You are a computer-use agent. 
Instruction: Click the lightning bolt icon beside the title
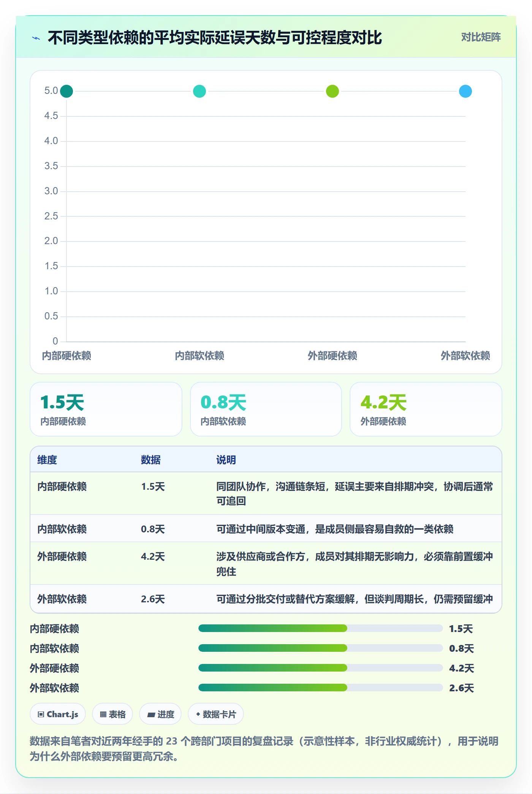36,38
